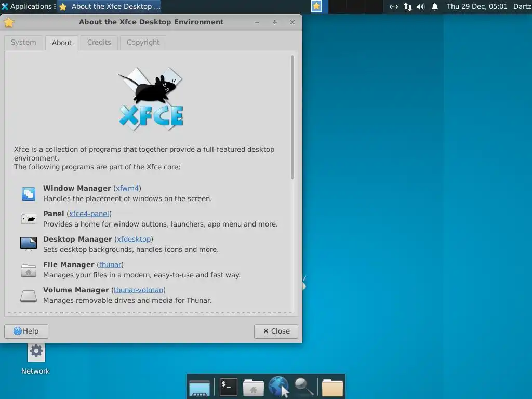Maximize the About Xfce dialog
Screen dimensions: 532x399
tap(275, 22)
